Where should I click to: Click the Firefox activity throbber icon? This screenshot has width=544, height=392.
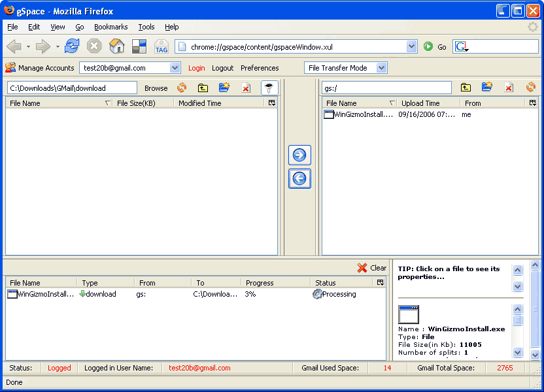point(532,27)
